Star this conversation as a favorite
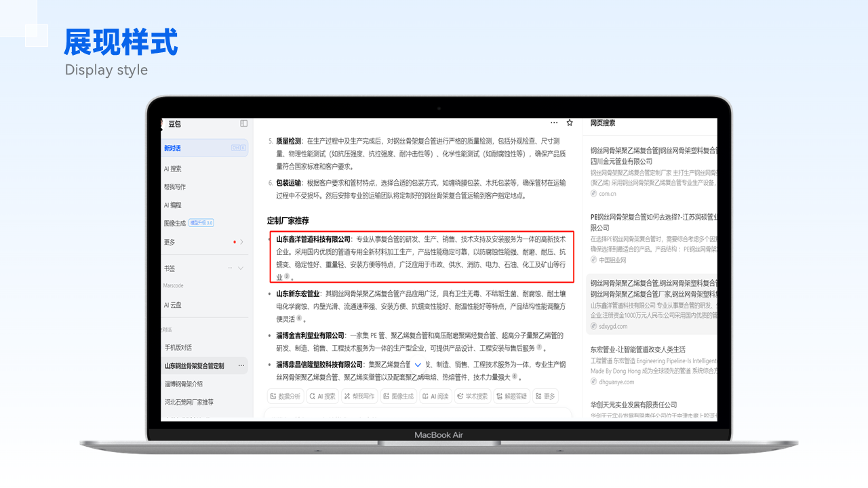The image size is (868, 488). point(570,123)
